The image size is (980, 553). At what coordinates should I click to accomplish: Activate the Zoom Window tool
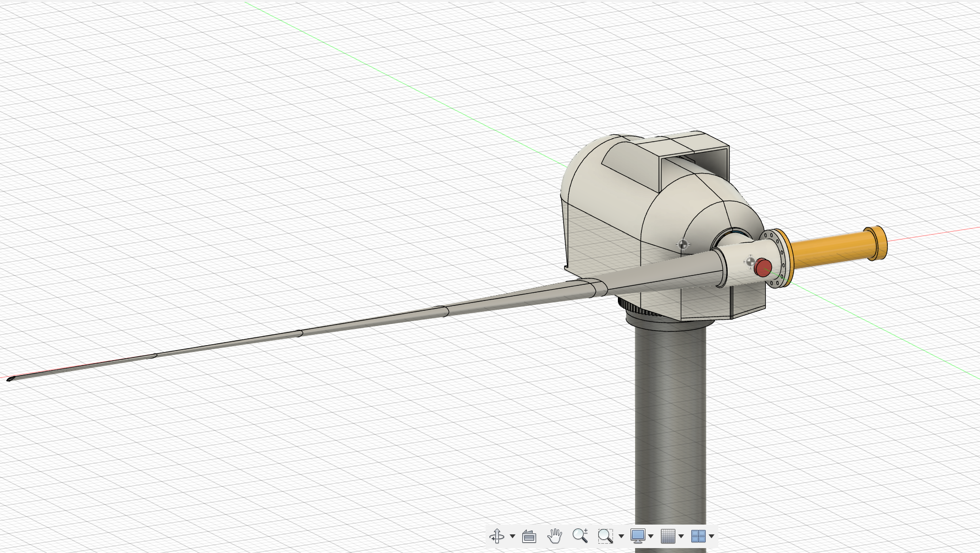point(605,537)
